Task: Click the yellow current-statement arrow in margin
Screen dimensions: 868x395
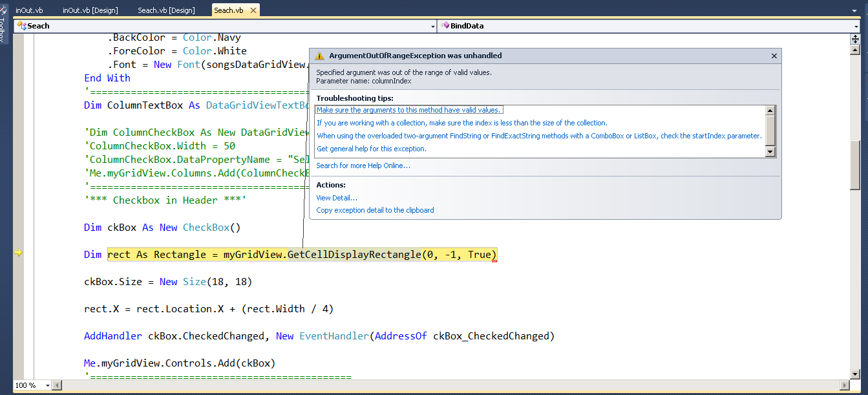Action: 18,253
